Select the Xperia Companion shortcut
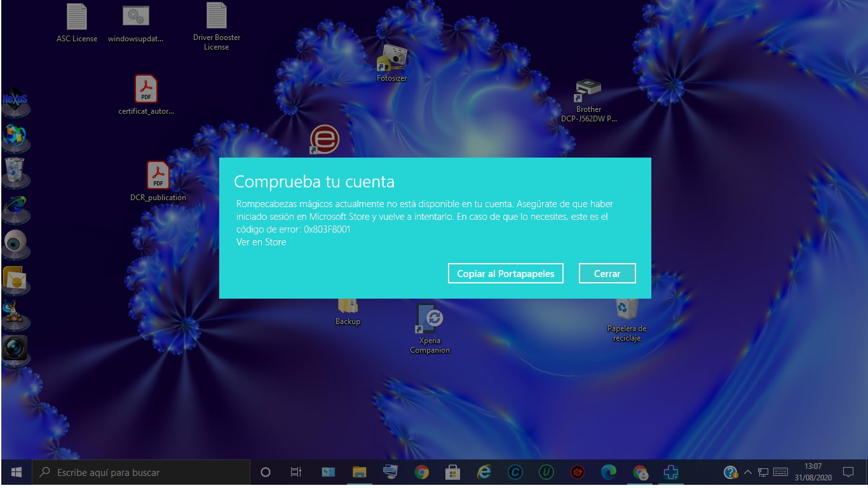Image resolution: width=868 pixels, height=488 pixels. (x=430, y=328)
